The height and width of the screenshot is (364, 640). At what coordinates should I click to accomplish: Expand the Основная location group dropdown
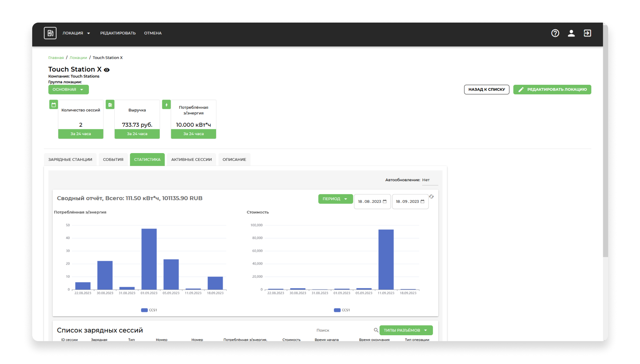(68, 89)
